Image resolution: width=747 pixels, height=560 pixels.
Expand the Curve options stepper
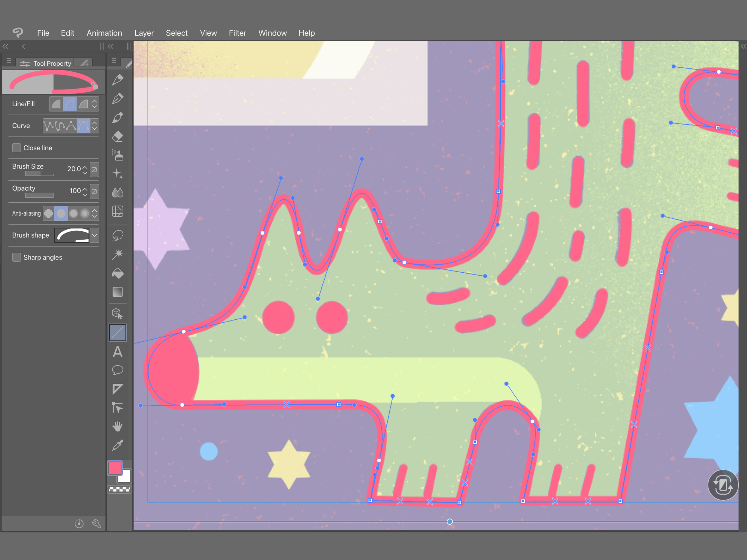point(95,125)
